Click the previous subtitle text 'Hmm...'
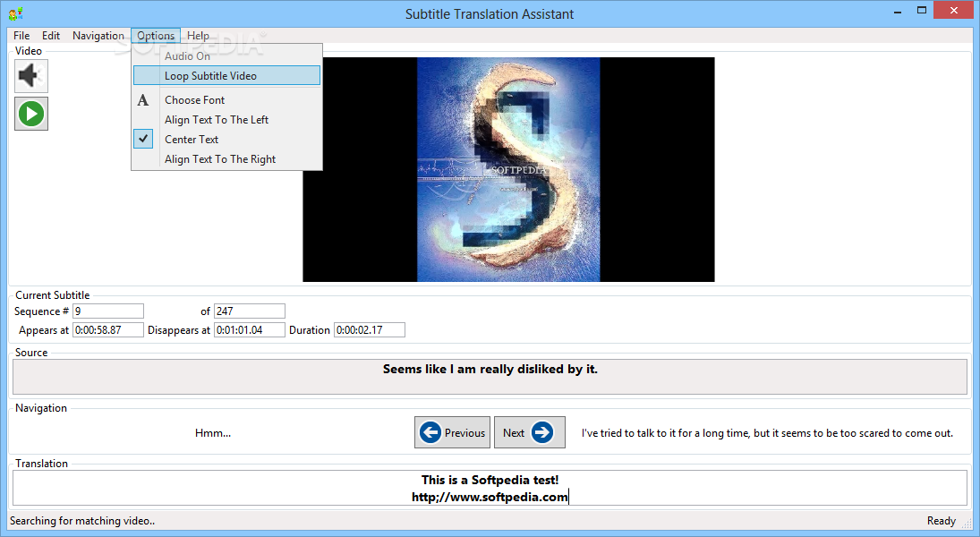This screenshot has width=980, height=537. click(213, 433)
